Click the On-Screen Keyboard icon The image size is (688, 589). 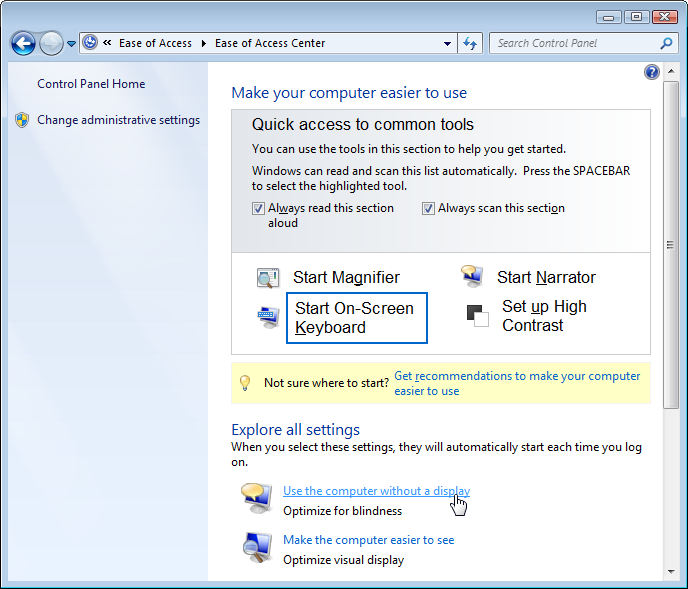coord(268,317)
